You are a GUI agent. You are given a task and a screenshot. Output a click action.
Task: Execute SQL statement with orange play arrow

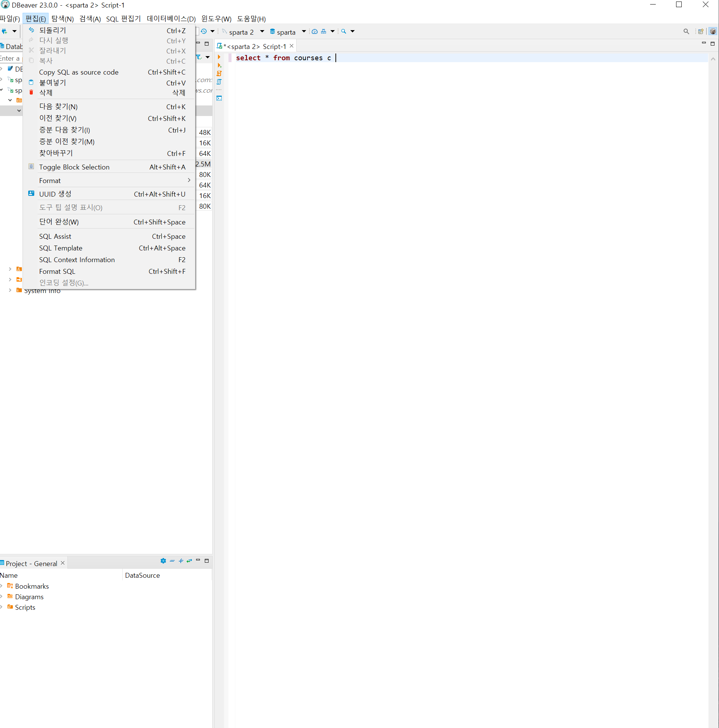click(219, 57)
